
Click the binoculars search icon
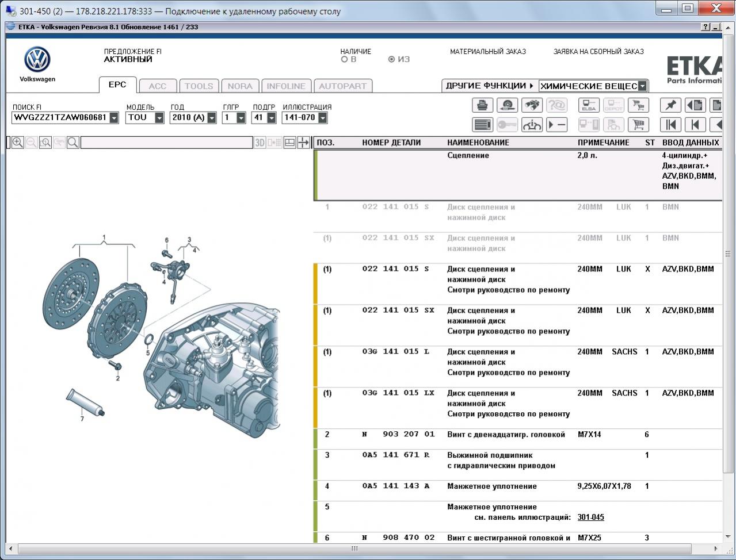[x=532, y=105]
